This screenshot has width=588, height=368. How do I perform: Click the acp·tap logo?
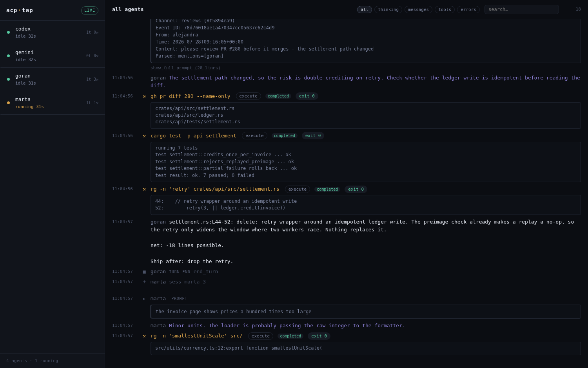click(20, 10)
